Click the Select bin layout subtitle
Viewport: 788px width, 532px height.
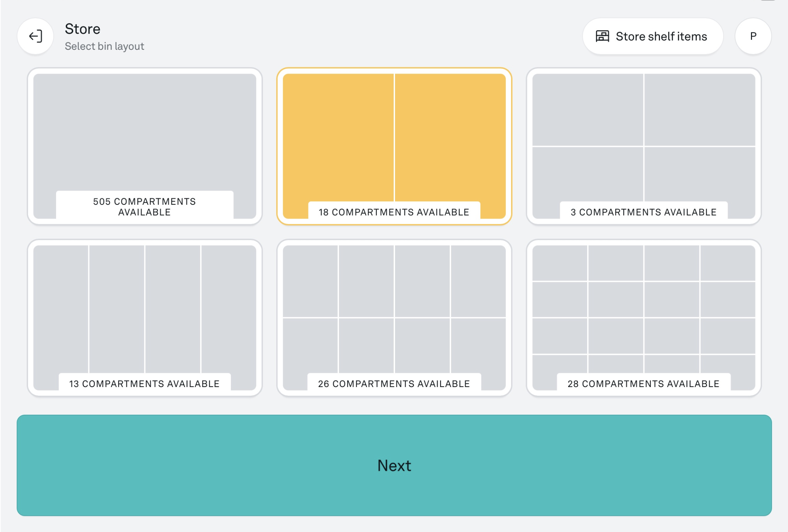[x=104, y=46]
